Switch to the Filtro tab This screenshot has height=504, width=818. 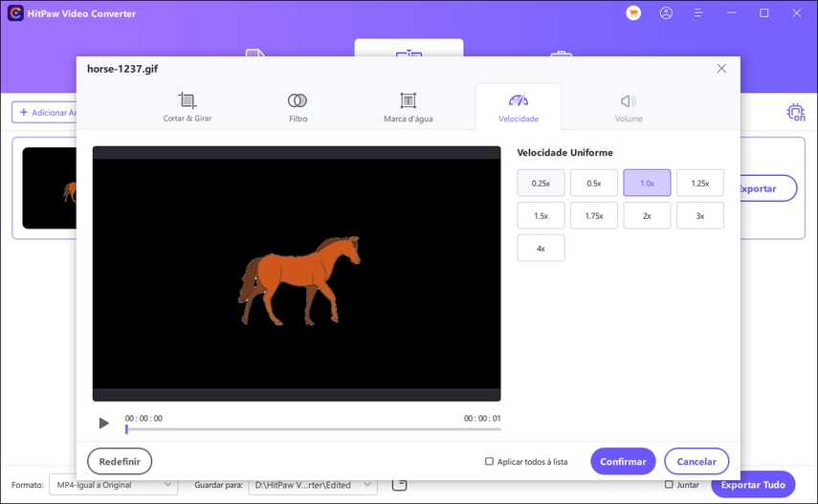tap(298, 107)
